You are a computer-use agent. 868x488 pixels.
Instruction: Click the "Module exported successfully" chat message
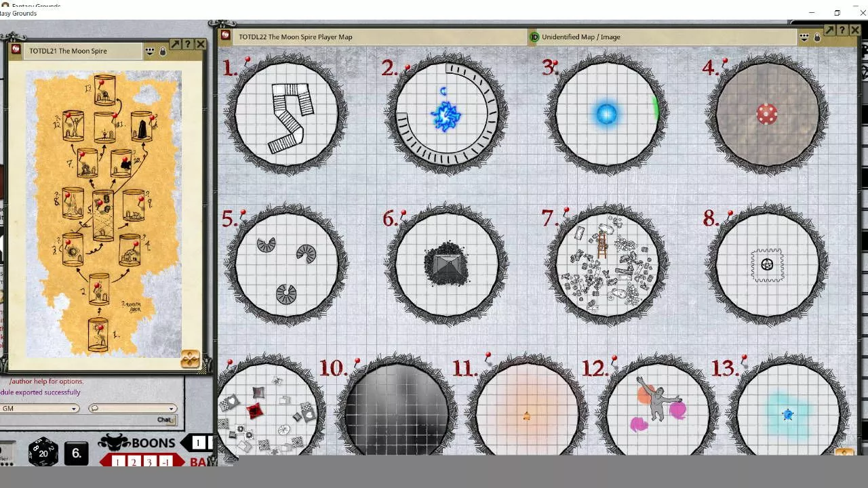click(41, 392)
